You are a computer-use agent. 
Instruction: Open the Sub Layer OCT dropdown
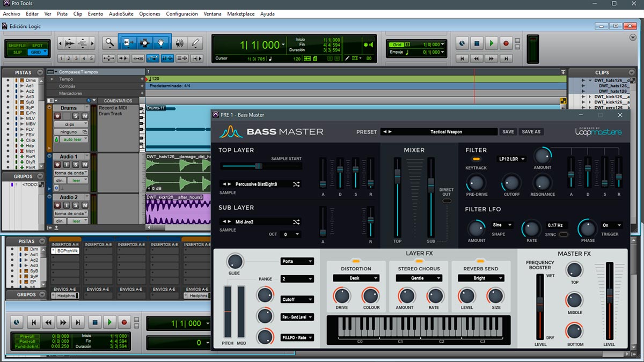290,234
